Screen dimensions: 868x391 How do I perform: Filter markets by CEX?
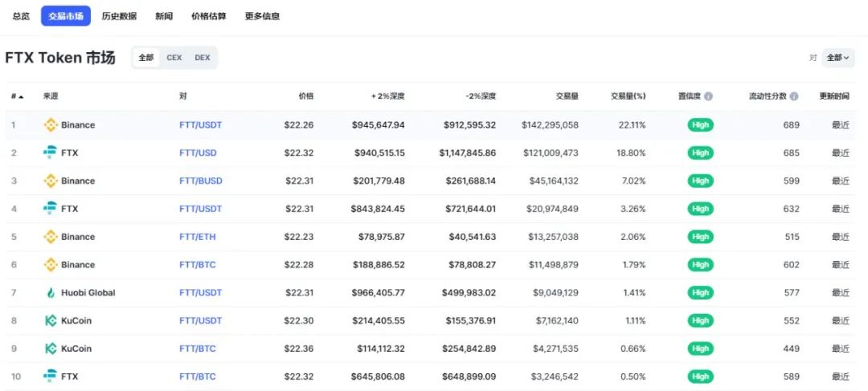(174, 58)
